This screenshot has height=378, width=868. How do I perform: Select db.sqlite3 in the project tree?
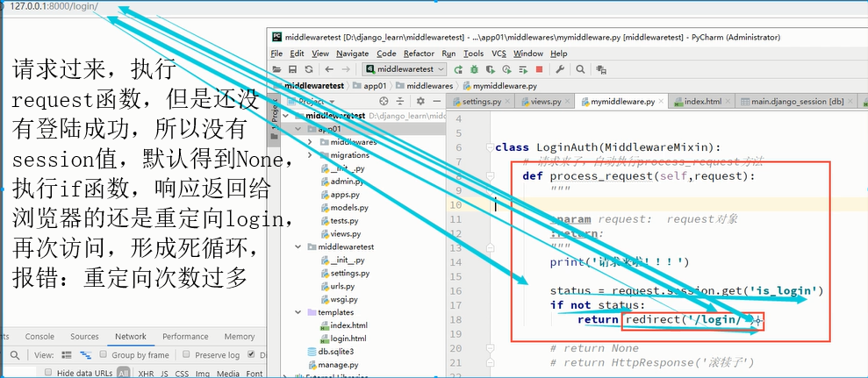pyautogui.click(x=335, y=352)
